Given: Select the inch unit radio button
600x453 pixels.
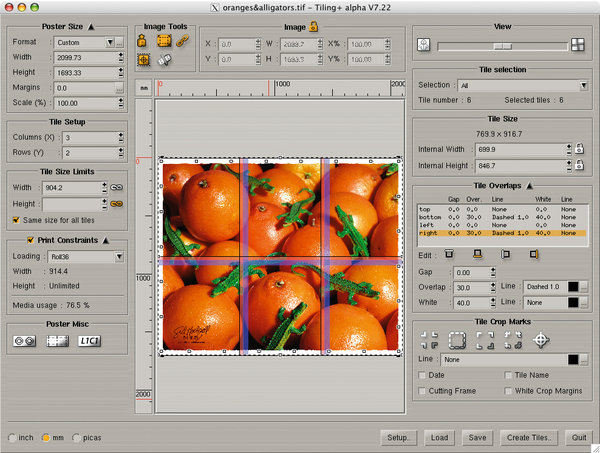Looking at the screenshot, I should [11, 438].
